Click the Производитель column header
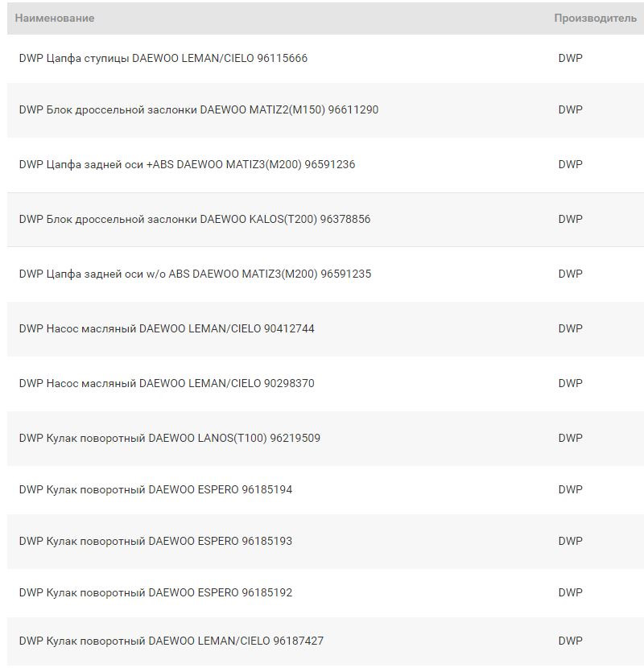The image size is (644, 668). pos(595,18)
